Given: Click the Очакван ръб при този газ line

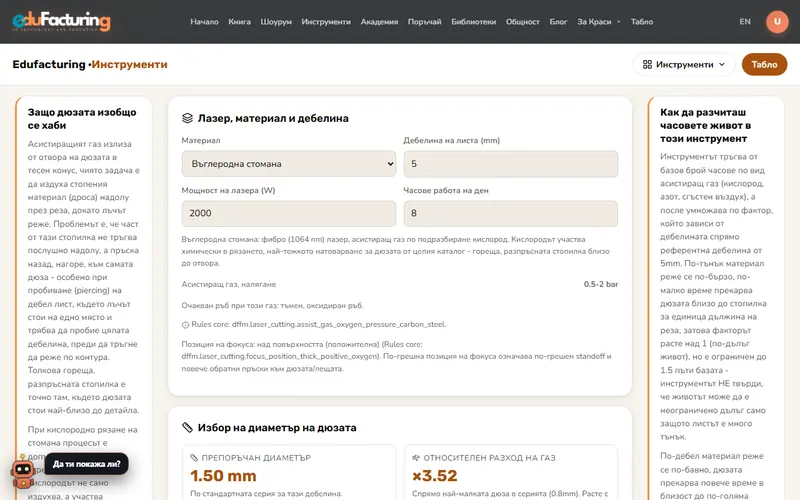Looking at the screenshot, I should tap(272, 306).
